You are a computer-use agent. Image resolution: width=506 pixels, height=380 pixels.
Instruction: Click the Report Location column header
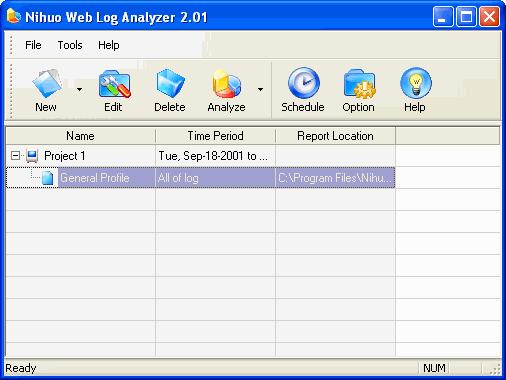335,136
